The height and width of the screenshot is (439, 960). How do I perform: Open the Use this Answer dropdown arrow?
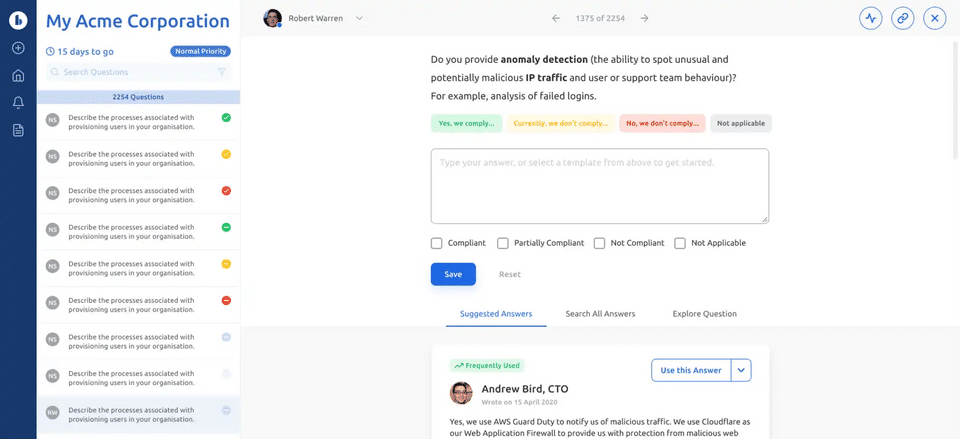pyautogui.click(x=741, y=370)
